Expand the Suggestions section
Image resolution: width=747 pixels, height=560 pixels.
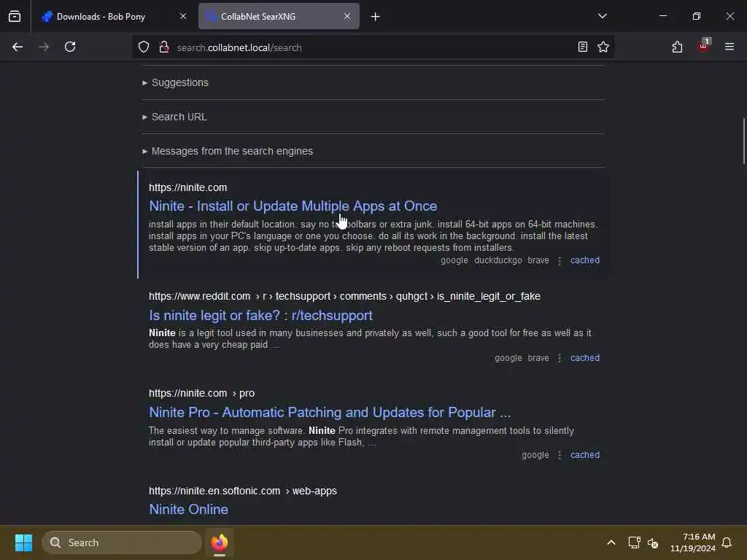(175, 82)
